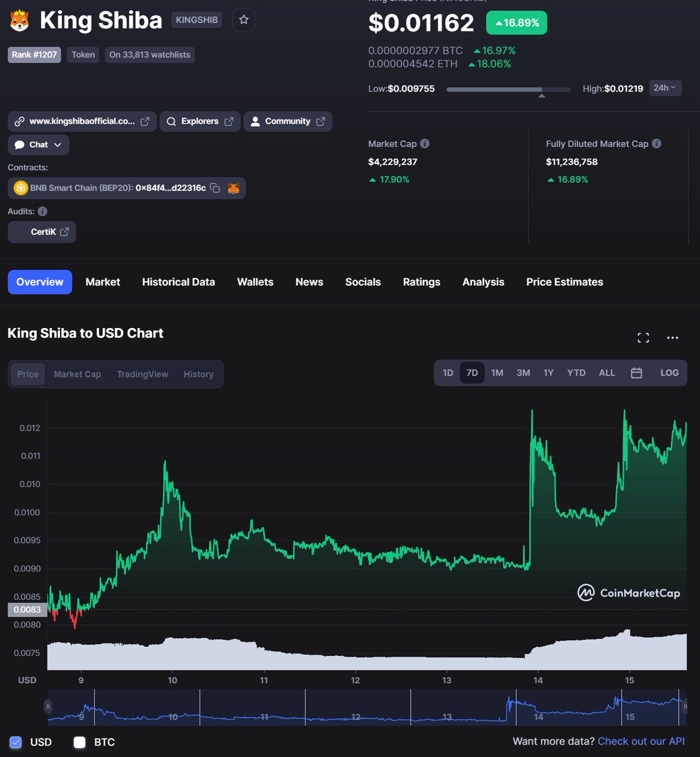Open the Explorers link

click(x=200, y=121)
